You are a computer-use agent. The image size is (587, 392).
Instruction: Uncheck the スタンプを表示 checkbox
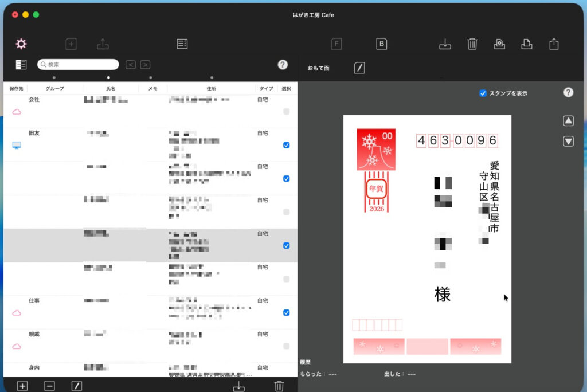click(x=483, y=93)
